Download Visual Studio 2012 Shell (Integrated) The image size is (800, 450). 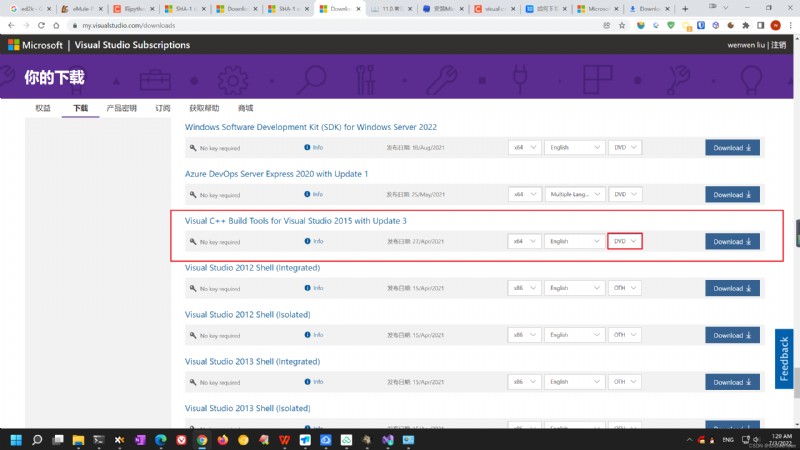point(732,289)
